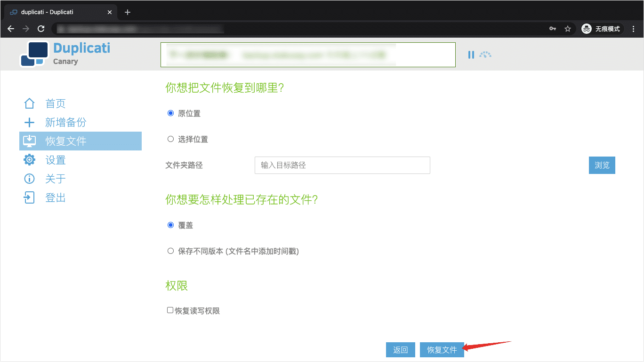Pause Duplicati with the pause icon

click(x=471, y=55)
